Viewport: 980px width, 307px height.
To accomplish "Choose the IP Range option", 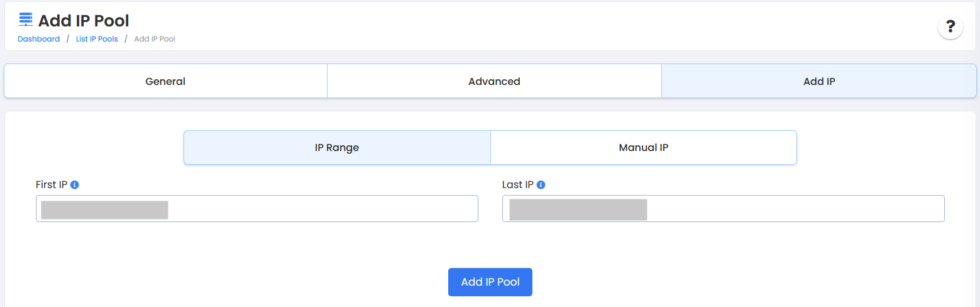I will pyautogui.click(x=337, y=148).
